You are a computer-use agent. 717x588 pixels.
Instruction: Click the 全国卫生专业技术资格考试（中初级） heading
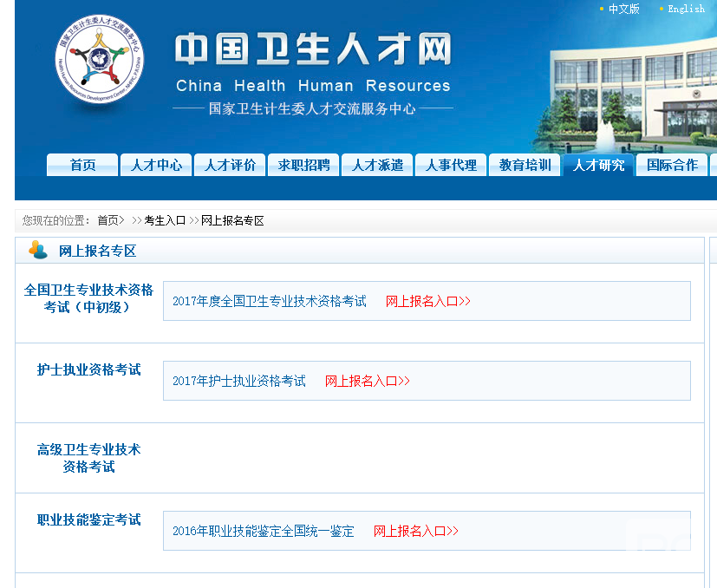88,298
